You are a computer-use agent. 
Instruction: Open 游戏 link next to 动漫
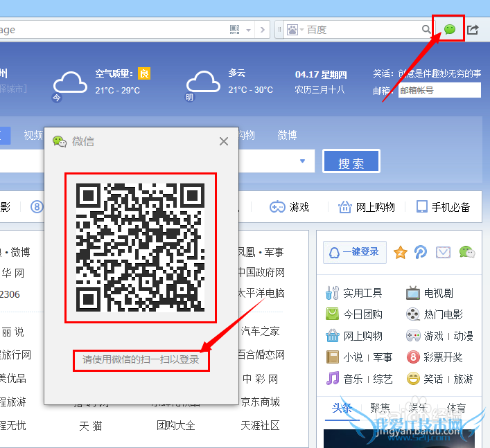(433, 336)
